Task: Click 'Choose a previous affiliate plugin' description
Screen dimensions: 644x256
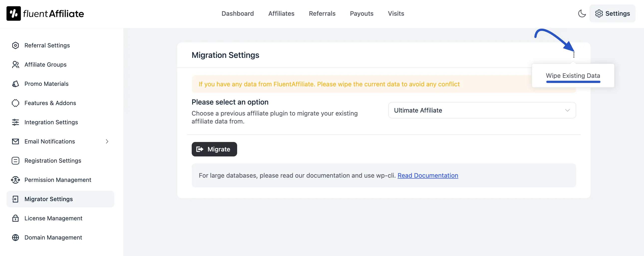Action: pyautogui.click(x=275, y=117)
